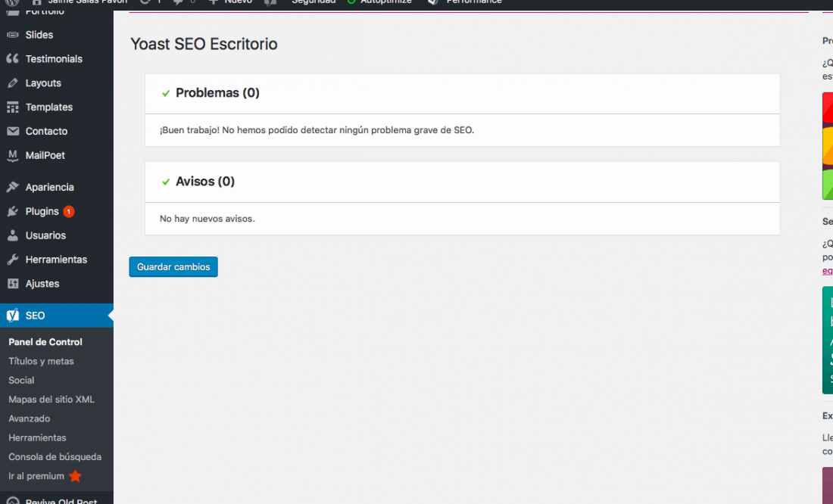Open Panel de Control submenu item
This screenshot has height=504, width=833.
(45, 342)
